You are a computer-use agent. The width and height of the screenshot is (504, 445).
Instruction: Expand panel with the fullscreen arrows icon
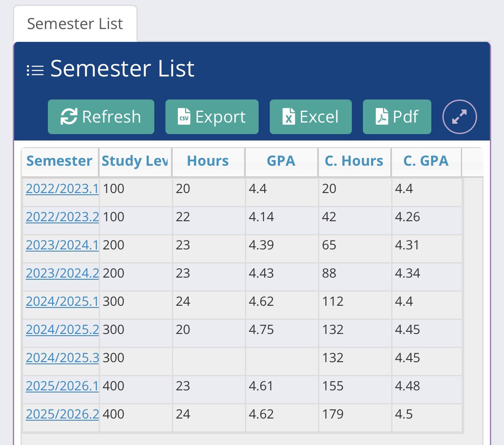[459, 117]
